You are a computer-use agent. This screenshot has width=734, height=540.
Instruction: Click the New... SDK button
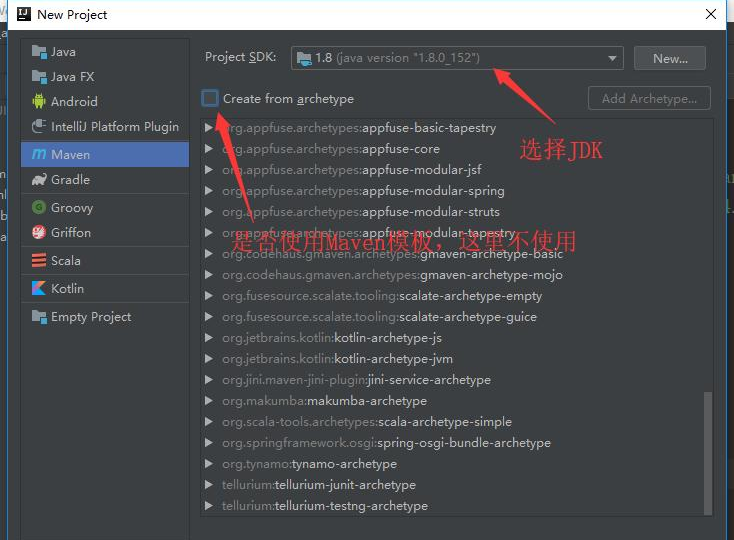coord(670,58)
